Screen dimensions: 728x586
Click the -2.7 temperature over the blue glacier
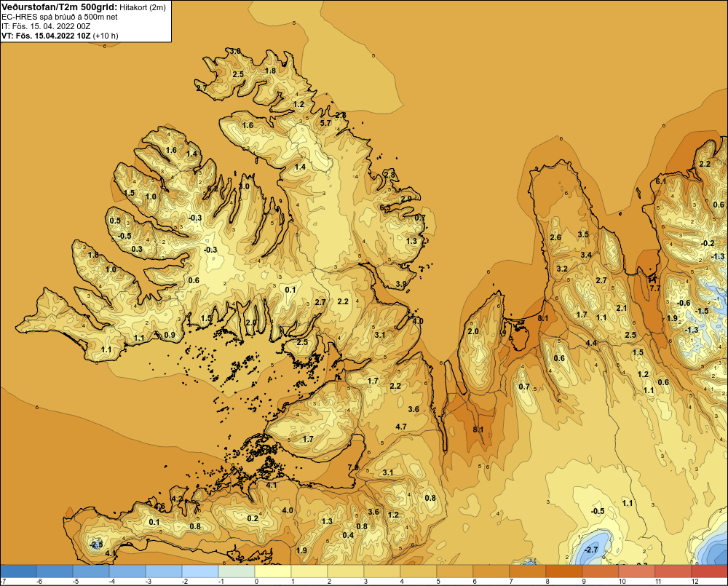tap(590, 550)
